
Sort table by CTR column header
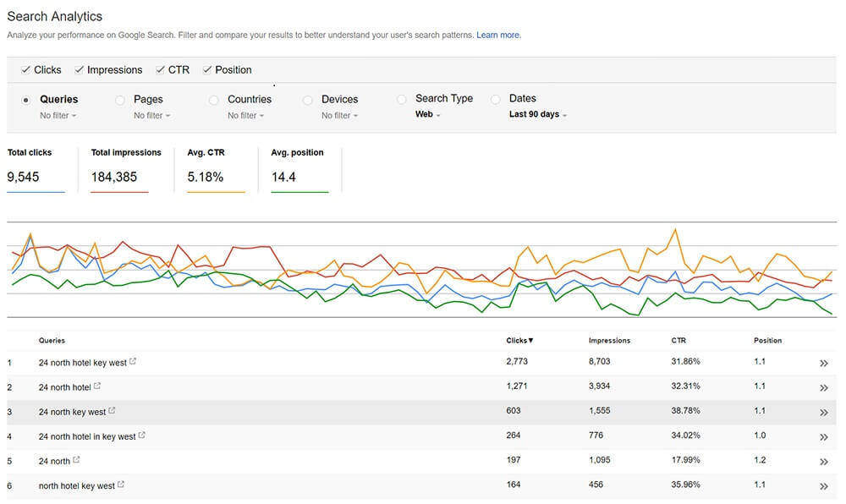point(678,340)
